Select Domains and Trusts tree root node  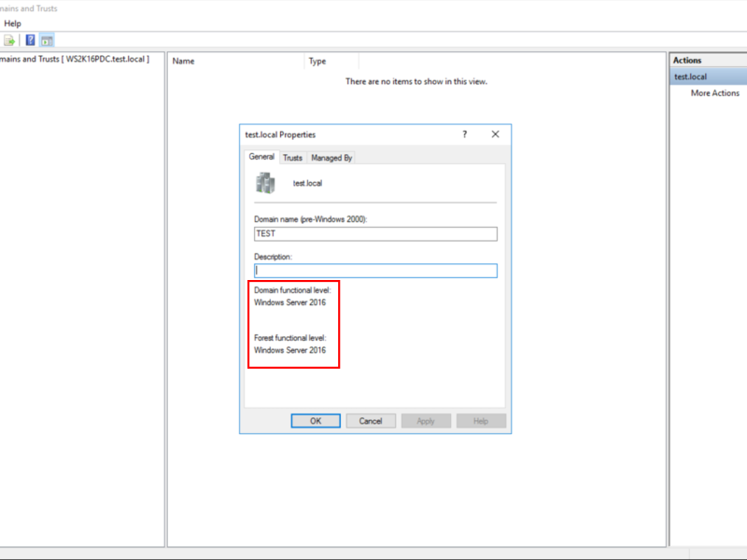75,59
